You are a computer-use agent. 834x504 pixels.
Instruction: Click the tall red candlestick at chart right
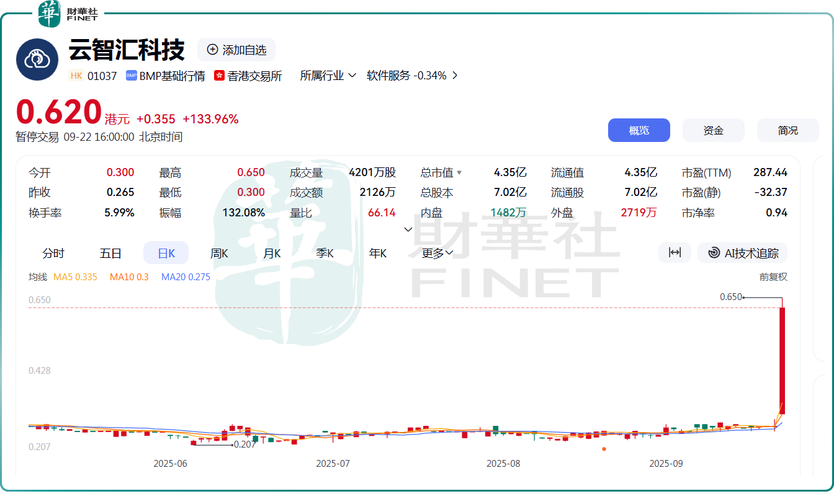click(x=782, y=361)
